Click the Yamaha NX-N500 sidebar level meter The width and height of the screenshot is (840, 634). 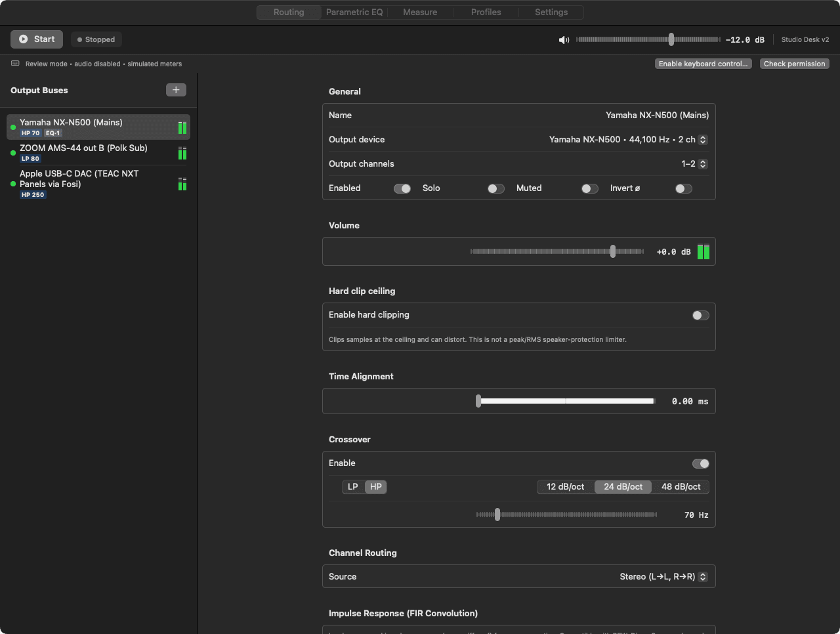(x=182, y=127)
